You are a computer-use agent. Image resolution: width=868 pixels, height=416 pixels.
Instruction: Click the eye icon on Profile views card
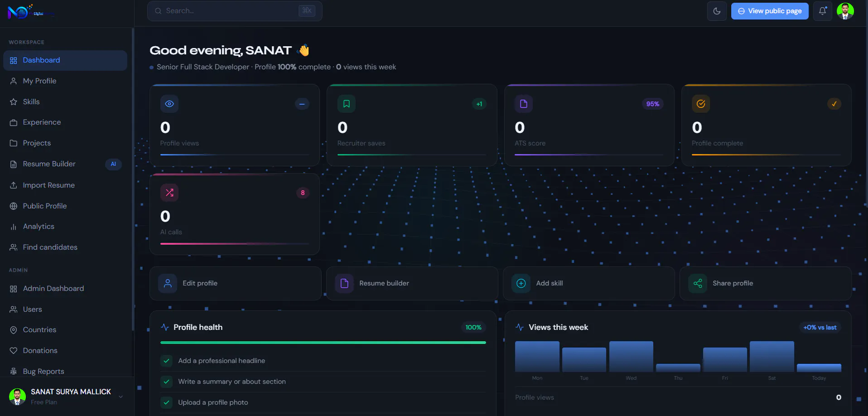coord(169,104)
